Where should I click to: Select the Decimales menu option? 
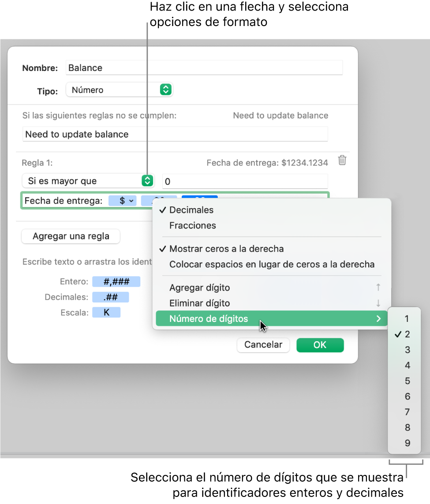coord(272,210)
